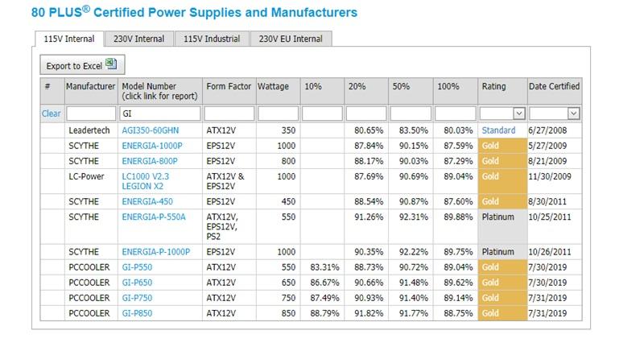Screen dimensions: 644x347
Task: Click the 80 PLUS Certified Power Supplies heading
Action: pyautogui.click(x=194, y=12)
